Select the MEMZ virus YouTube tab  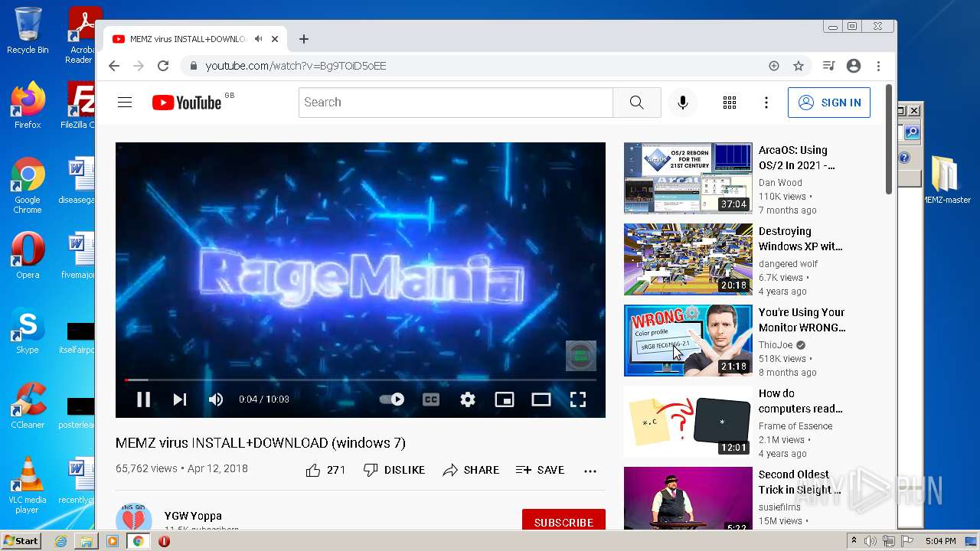click(195, 39)
